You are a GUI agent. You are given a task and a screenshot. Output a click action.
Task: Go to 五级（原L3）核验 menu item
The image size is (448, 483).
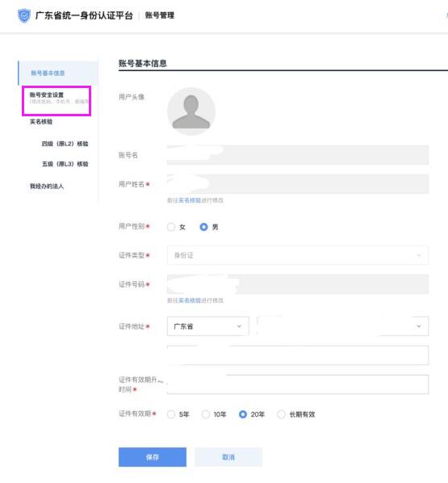coord(65,164)
